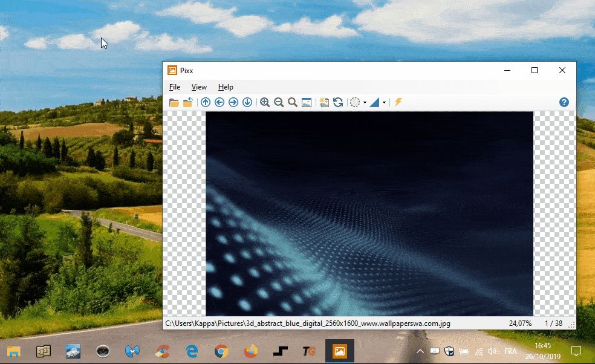Open CCleaner from the taskbar
The width and height of the screenshot is (595, 364).
(x=163, y=351)
